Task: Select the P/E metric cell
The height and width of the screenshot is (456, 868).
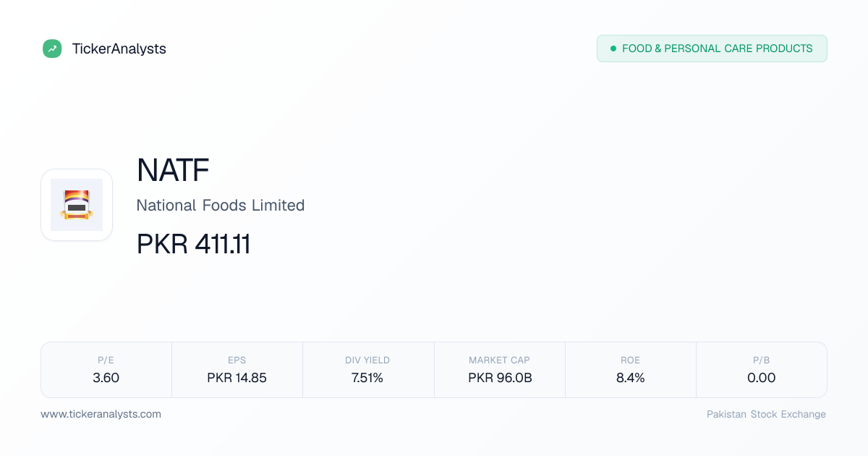Action: (x=106, y=370)
